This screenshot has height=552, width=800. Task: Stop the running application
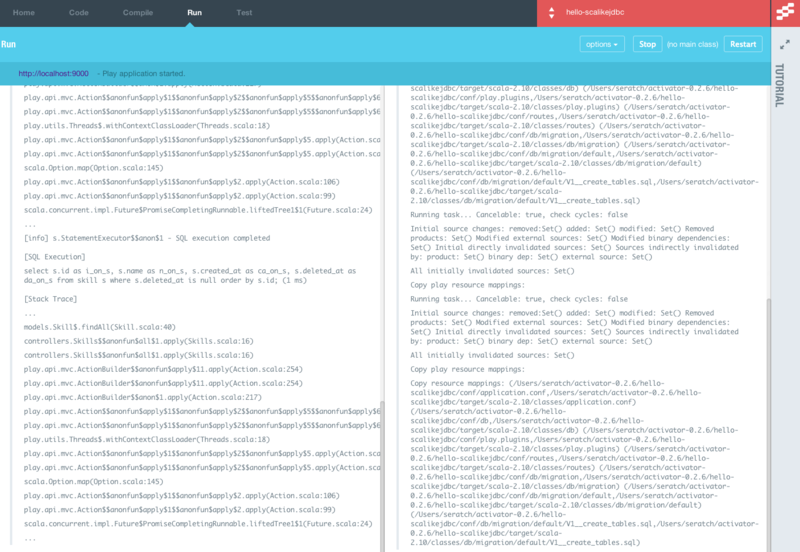click(x=647, y=44)
